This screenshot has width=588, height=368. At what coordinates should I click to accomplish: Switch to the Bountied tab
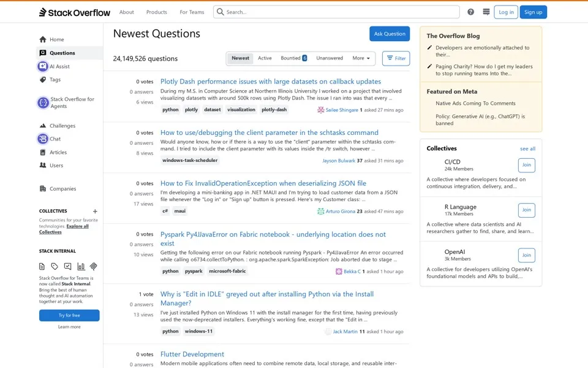(293, 58)
